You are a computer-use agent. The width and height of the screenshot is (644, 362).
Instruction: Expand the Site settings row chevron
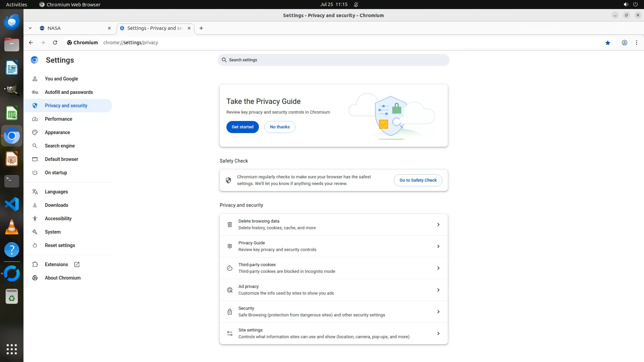pos(438,334)
